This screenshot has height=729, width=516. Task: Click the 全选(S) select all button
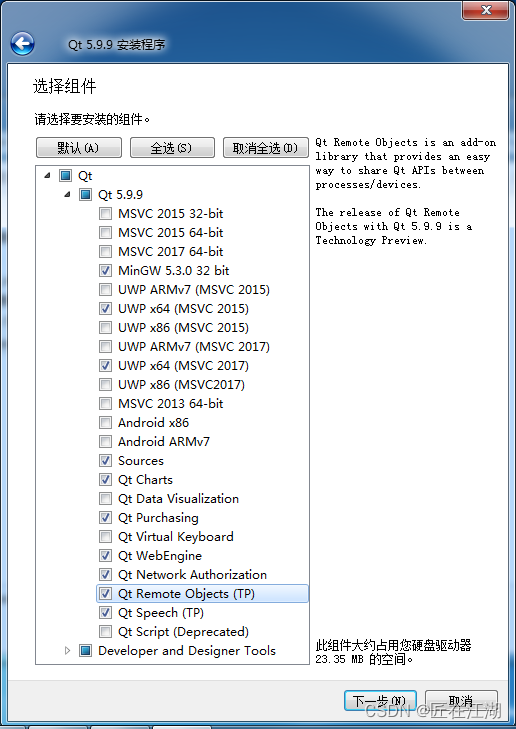pyautogui.click(x=172, y=148)
